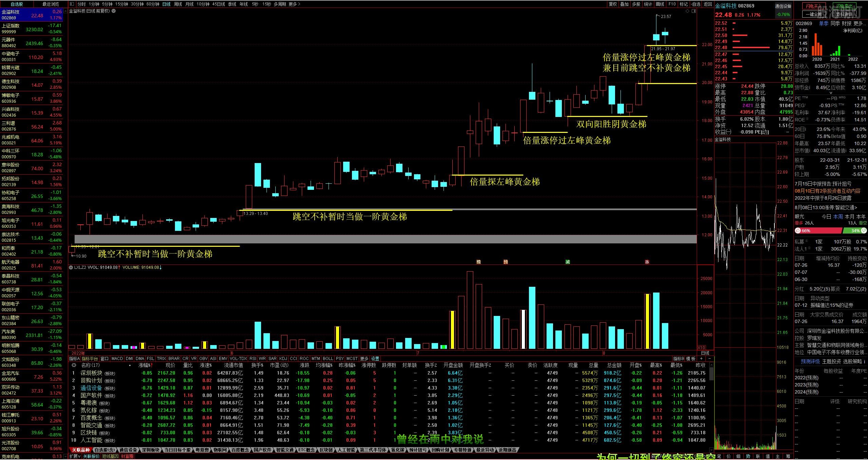Apply the DMI indicator
Screen dimensions: 868x460
coord(129,359)
